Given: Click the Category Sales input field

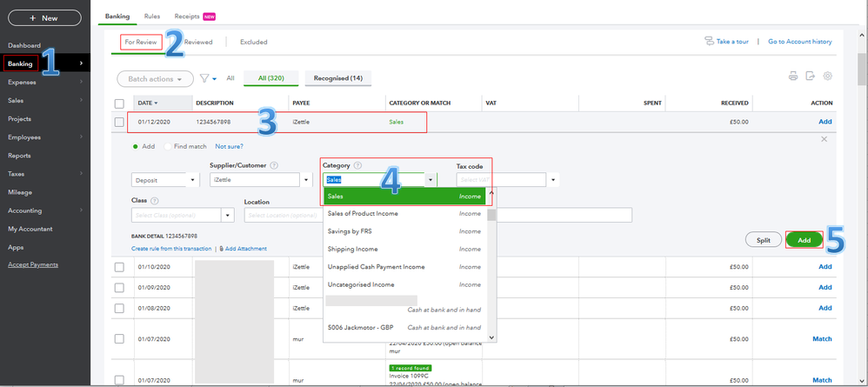Looking at the screenshot, I should [374, 180].
